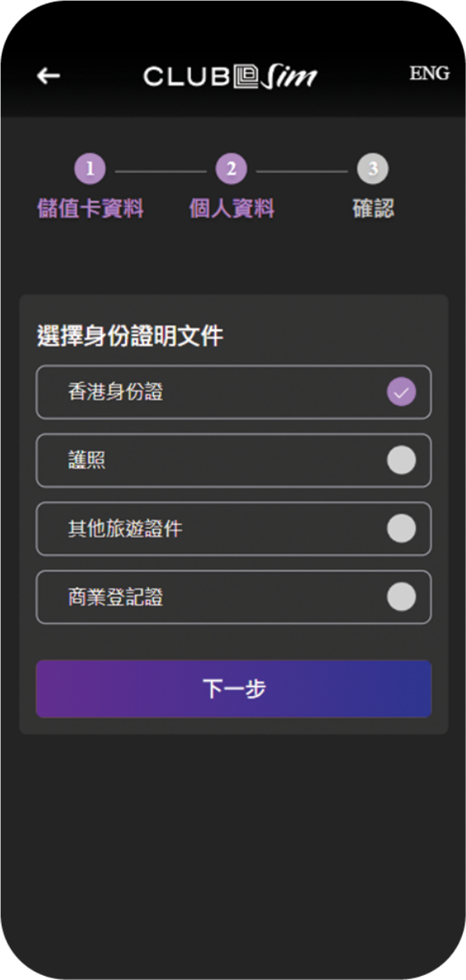Click step 3 circle indicator
466x980 pixels.
(x=373, y=169)
